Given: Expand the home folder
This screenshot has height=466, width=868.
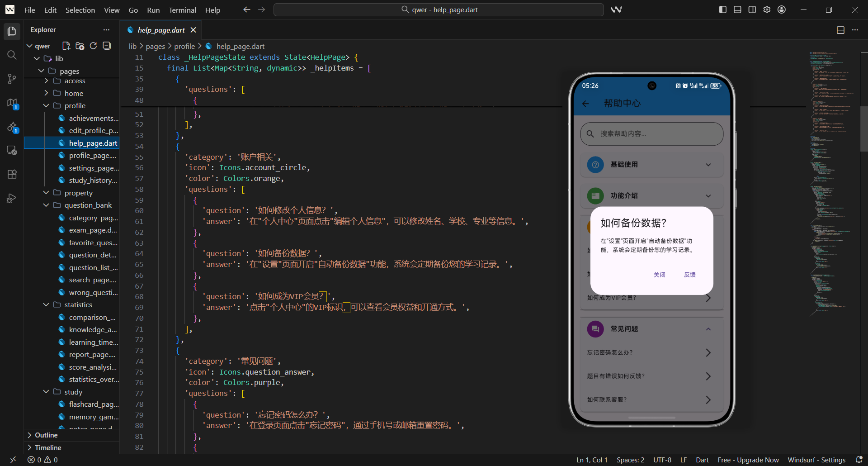Looking at the screenshot, I should pos(46,93).
